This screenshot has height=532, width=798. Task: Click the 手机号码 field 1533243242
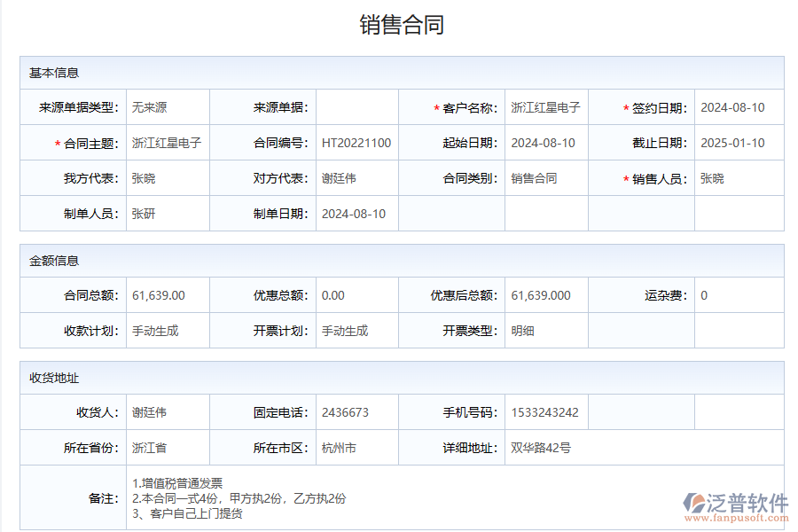[x=545, y=411]
